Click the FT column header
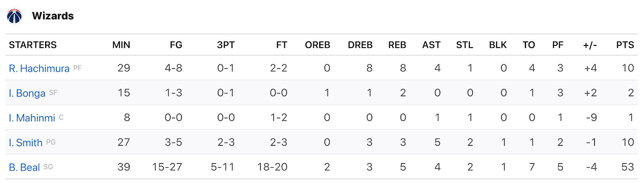 [282, 45]
